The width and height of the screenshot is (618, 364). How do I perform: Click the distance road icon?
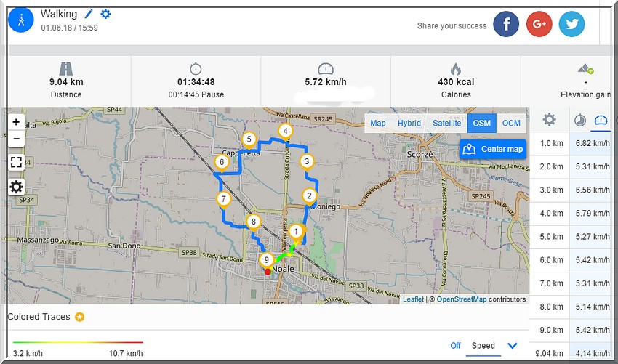[x=66, y=69]
